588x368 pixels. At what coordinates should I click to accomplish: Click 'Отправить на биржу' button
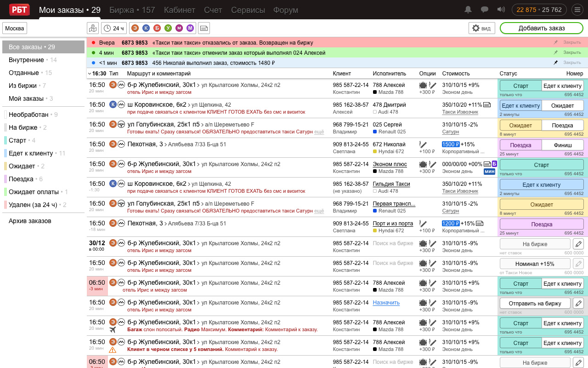click(x=535, y=304)
